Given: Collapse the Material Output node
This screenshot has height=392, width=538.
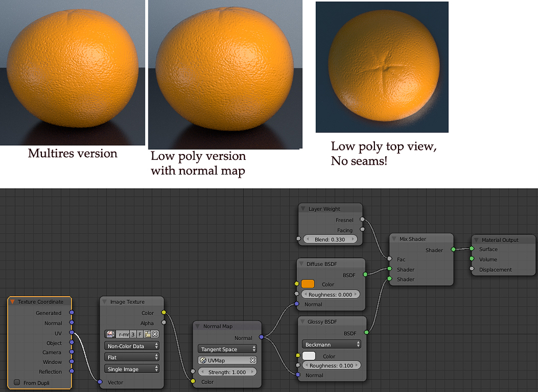Looking at the screenshot, I should 476,239.
